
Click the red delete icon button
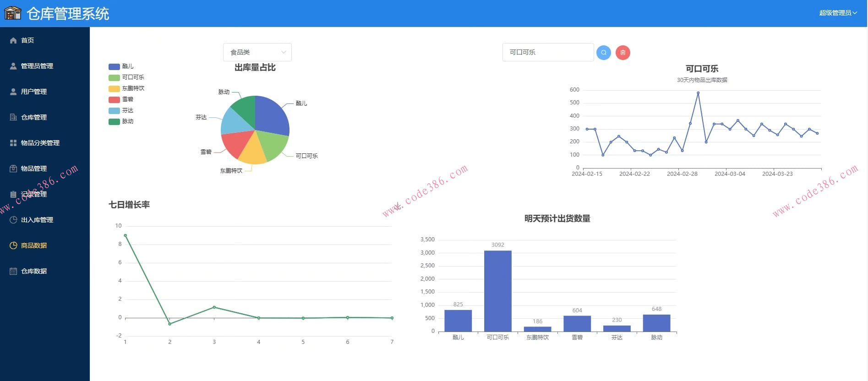pos(622,53)
